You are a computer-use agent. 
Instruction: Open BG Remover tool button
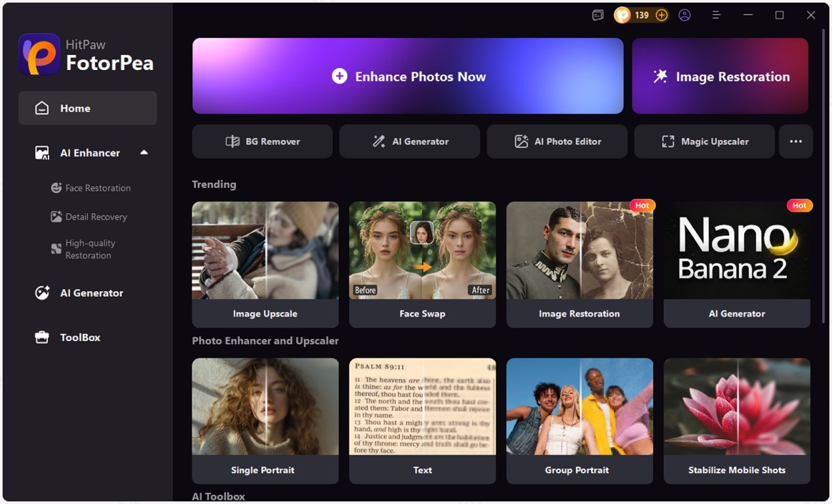pos(262,142)
